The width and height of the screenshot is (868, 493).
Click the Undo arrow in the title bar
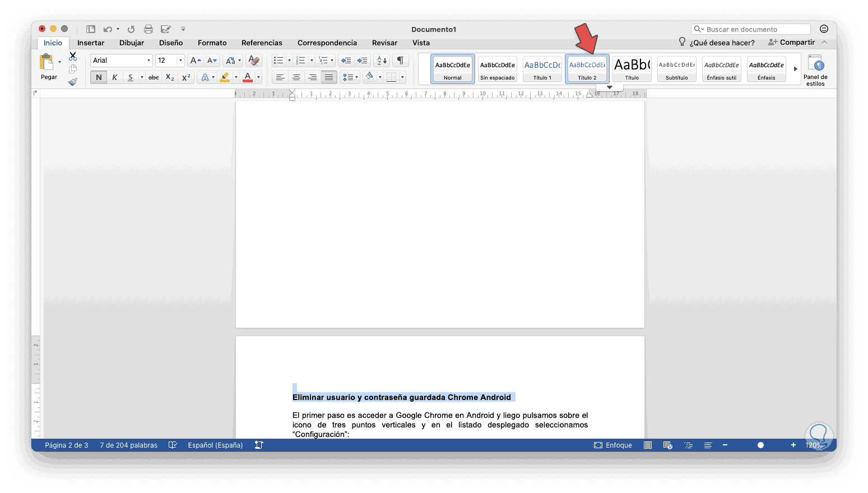[x=108, y=29]
